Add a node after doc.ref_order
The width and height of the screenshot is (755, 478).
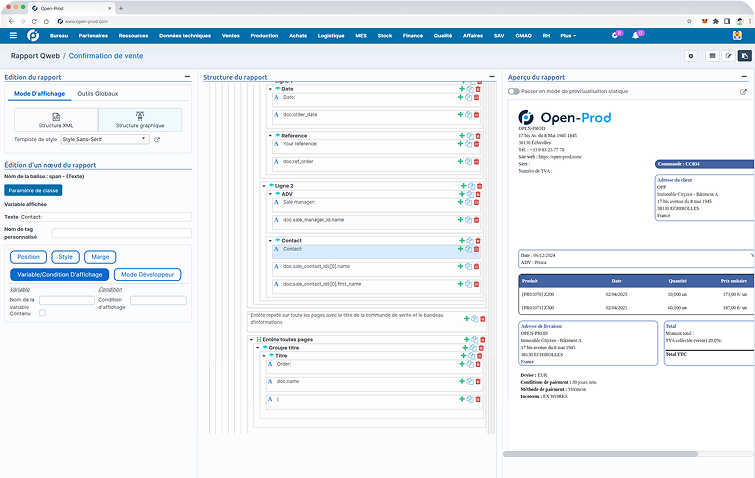(x=460, y=161)
